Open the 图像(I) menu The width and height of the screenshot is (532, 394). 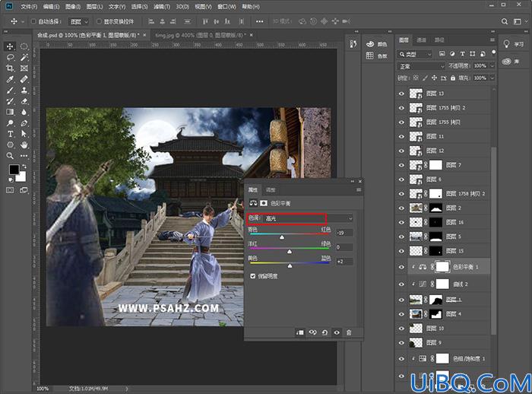73,6
